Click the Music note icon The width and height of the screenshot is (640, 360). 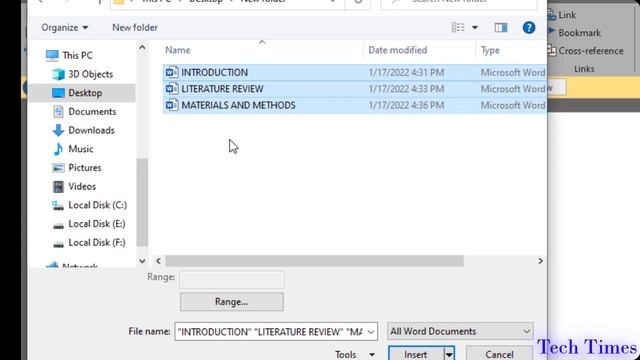(x=58, y=149)
